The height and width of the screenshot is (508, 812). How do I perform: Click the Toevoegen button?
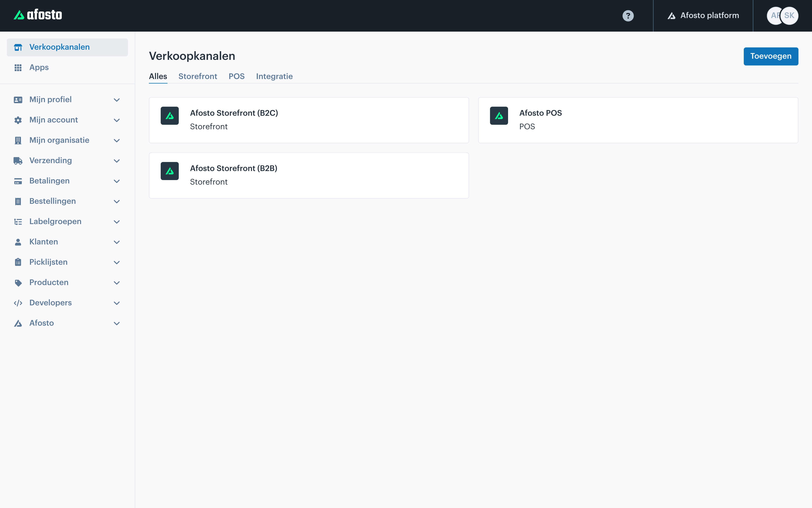(771, 56)
